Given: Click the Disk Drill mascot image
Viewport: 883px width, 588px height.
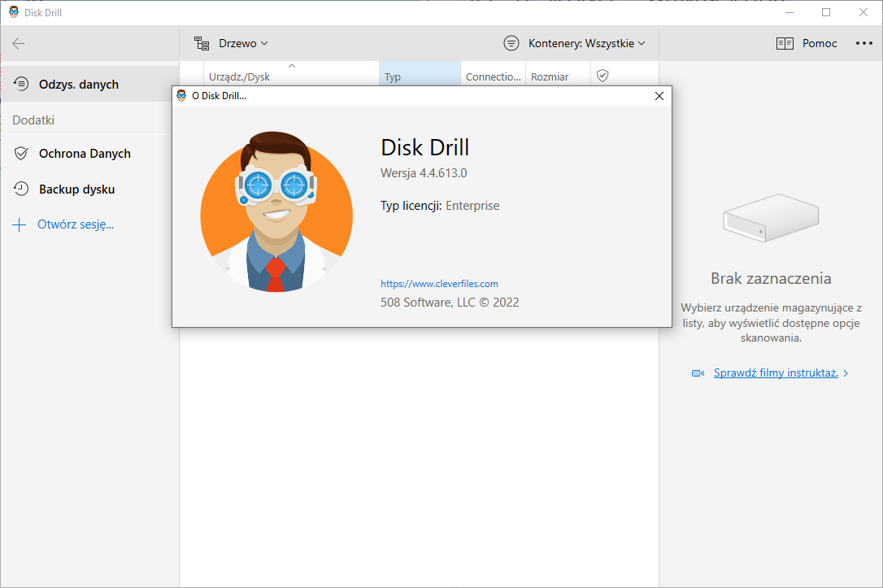Looking at the screenshot, I should click(x=276, y=211).
